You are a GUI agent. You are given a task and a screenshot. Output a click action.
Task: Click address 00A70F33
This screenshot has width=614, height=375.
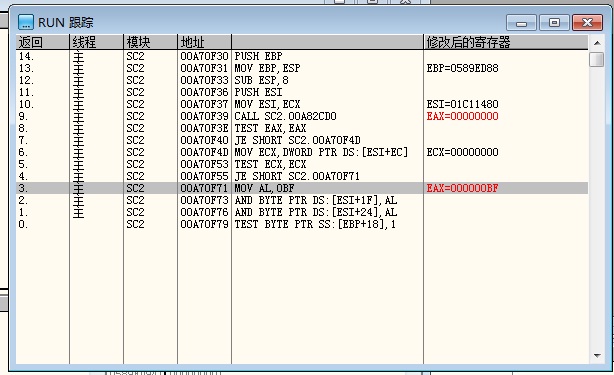pos(204,80)
